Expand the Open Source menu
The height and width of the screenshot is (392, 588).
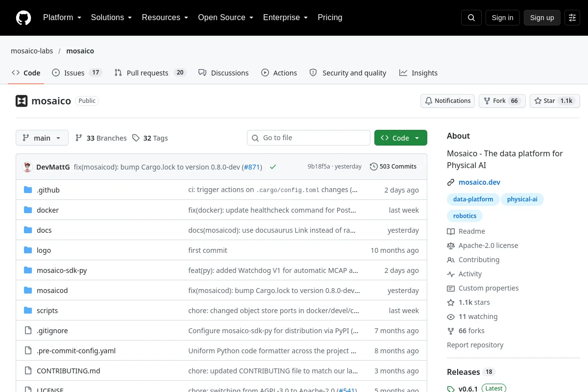[x=225, y=18]
